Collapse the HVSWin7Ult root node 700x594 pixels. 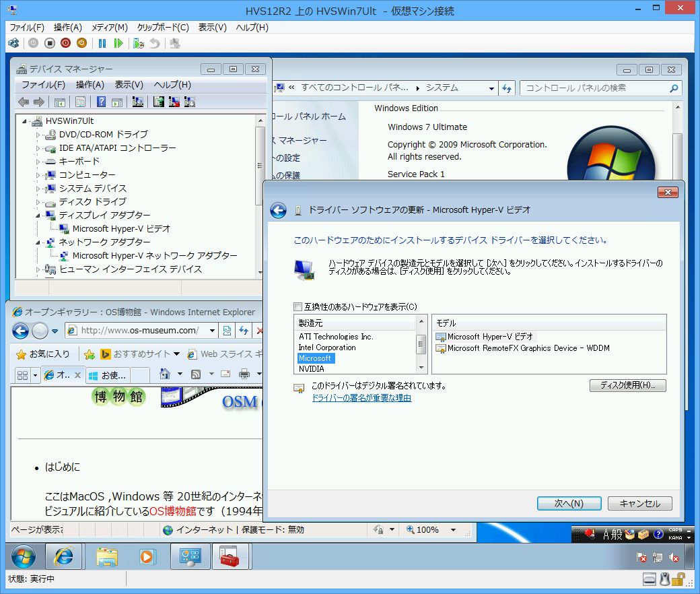[x=24, y=121]
